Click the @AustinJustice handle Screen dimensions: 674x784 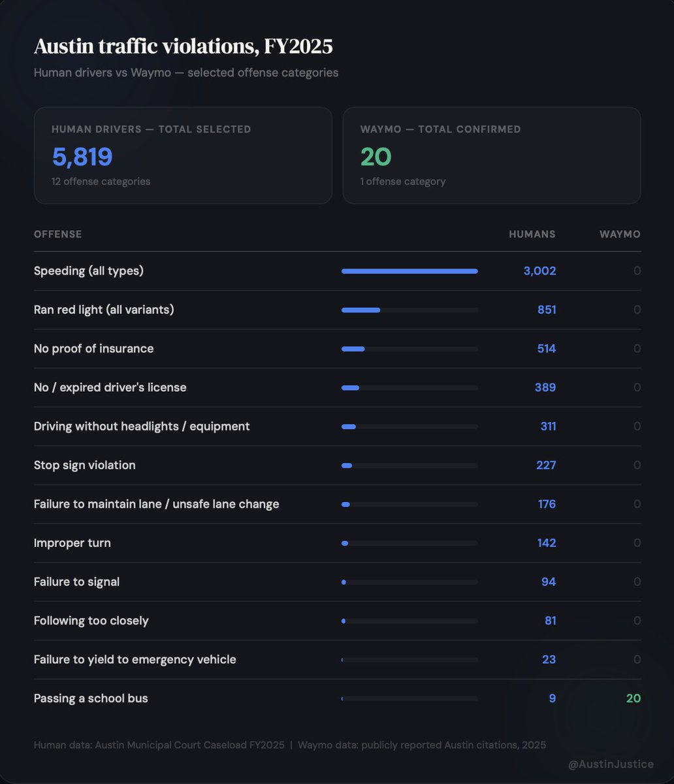tap(611, 764)
